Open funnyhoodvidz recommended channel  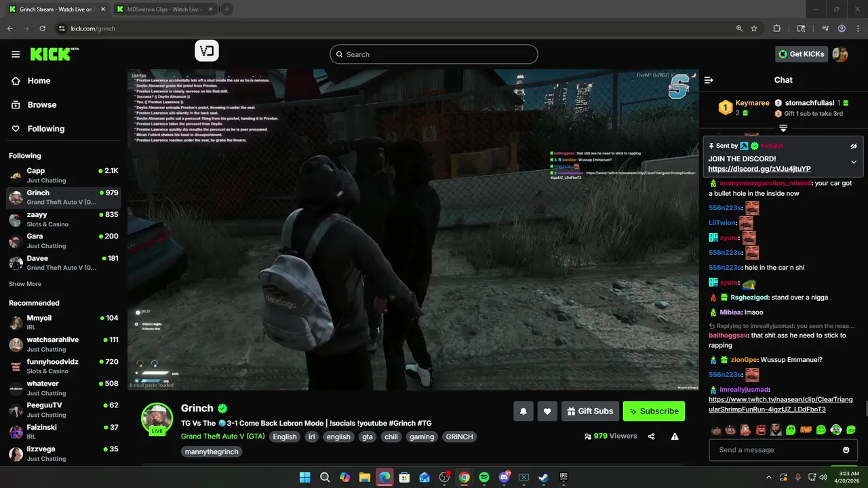(x=64, y=366)
